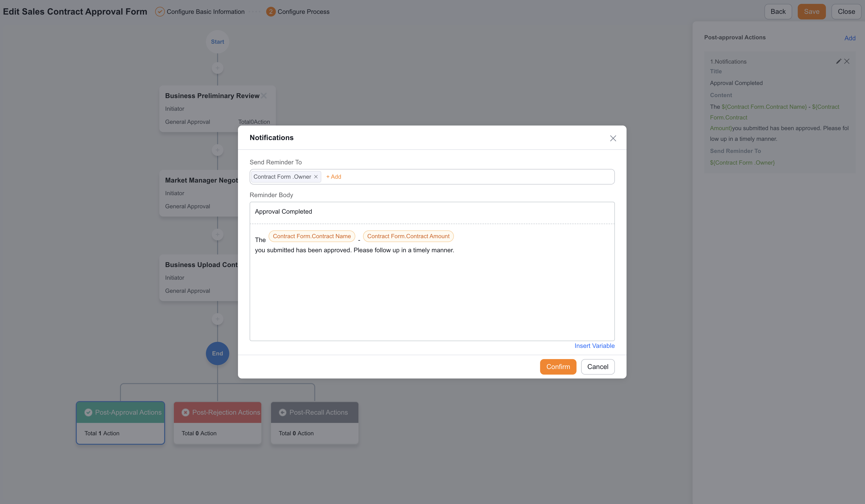Click + Add recipient link
The width and height of the screenshot is (865, 504).
(x=333, y=177)
